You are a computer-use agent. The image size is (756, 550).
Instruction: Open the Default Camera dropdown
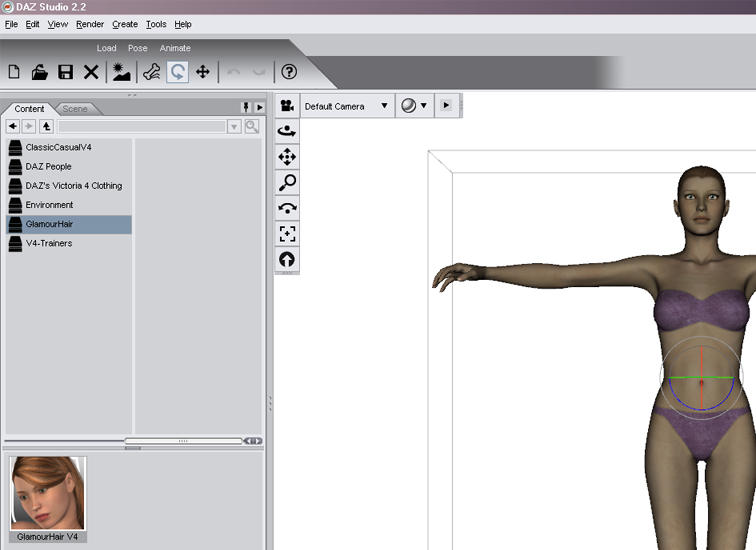[x=346, y=106]
